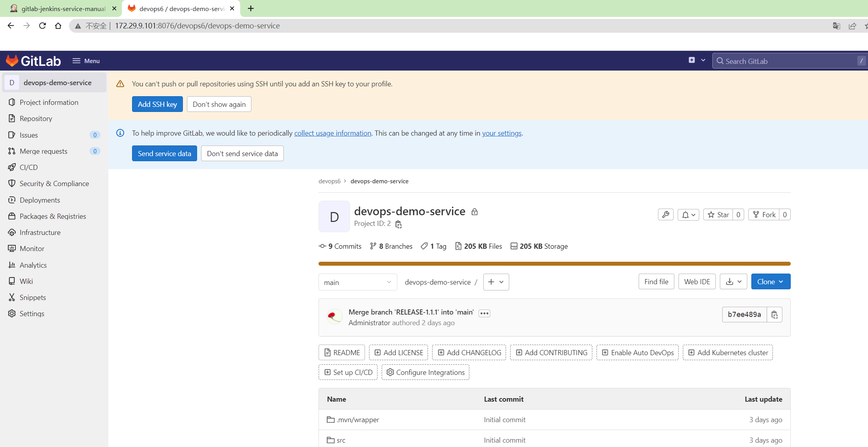
Task: Open 8 Branches link
Action: click(x=391, y=246)
